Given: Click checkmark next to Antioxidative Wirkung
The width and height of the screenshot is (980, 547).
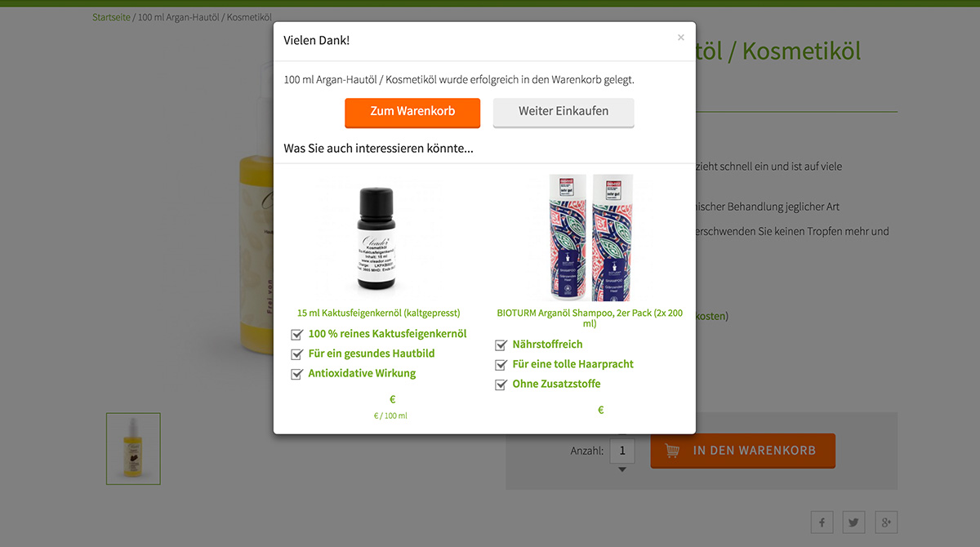Looking at the screenshot, I should (297, 373).
